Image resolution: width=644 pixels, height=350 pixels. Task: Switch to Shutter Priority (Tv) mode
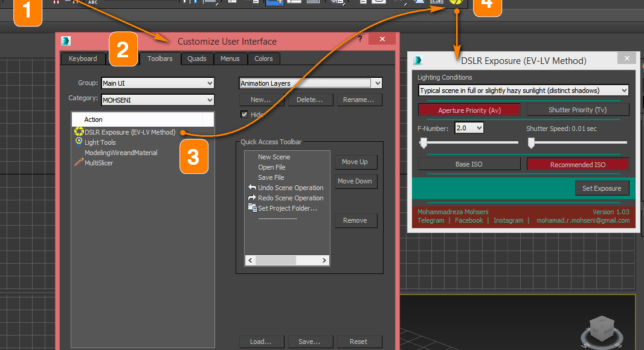[x=578, y=110]
